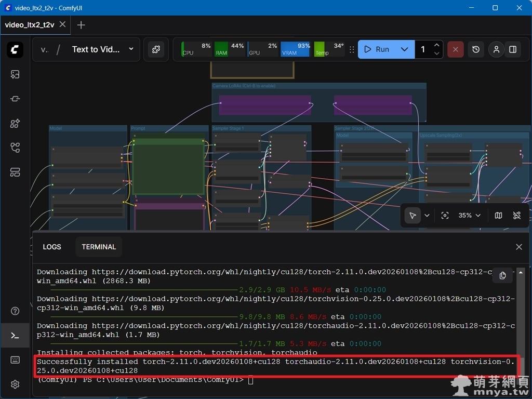
Task: Switch to the LOGS tab
Action: [x=52, y=247]
